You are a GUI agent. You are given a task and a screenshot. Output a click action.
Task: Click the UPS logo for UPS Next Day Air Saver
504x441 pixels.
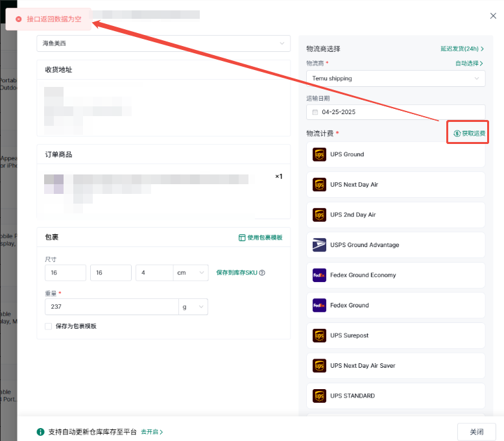pyautogui.click(x=319, y=366)
